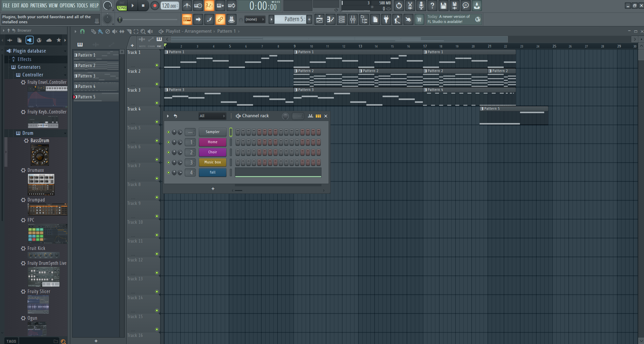Adjust the song position slider
The image size is (644, 344).
point(148,20)
